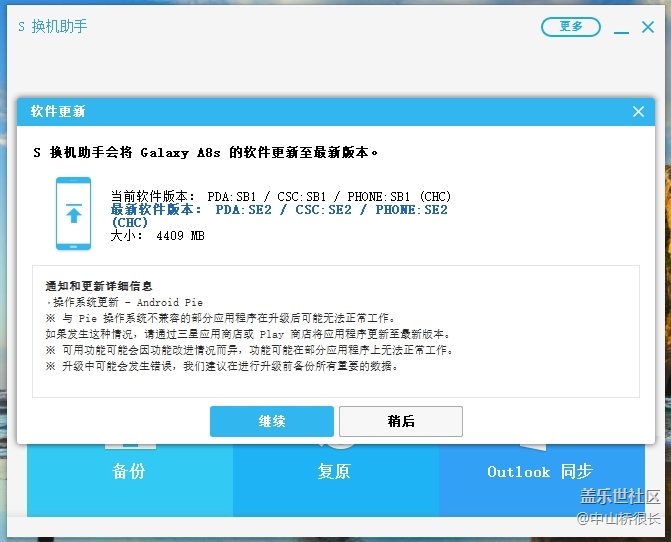Click the 盖乐世社区 watermark logo
The width and height of the screenshot is (671, 542).
620,497
